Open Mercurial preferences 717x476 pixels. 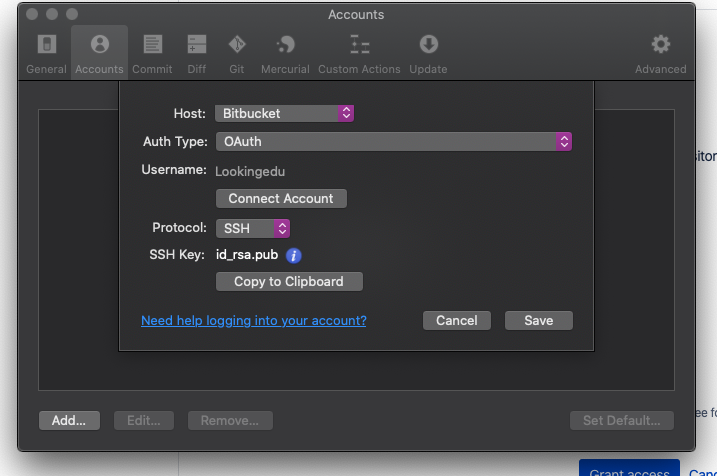pos(285,53)
